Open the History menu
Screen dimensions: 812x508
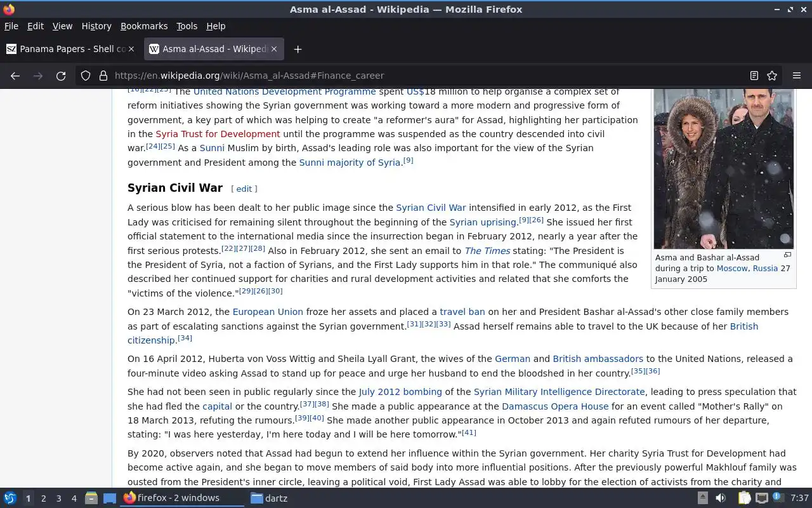(96, 26)
